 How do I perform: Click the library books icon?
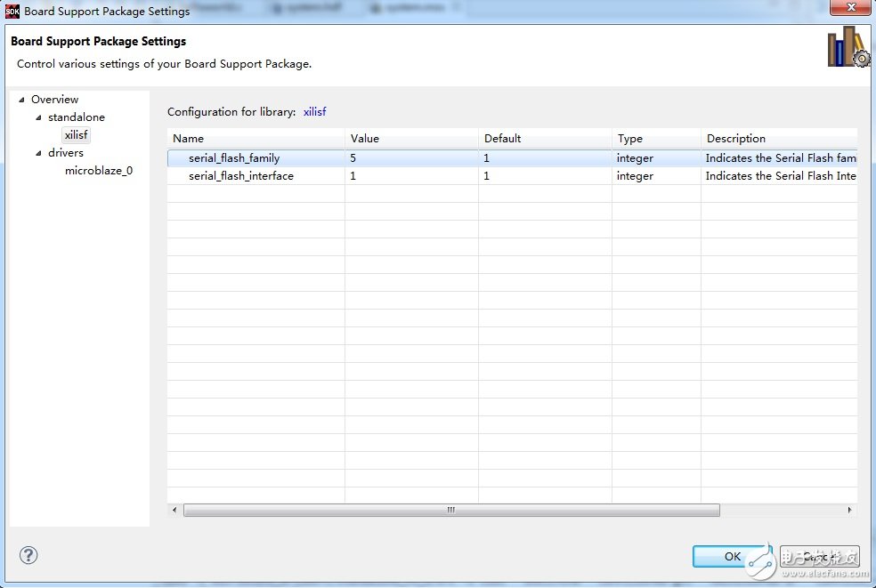pyautogui.click(x=847, y=47)
